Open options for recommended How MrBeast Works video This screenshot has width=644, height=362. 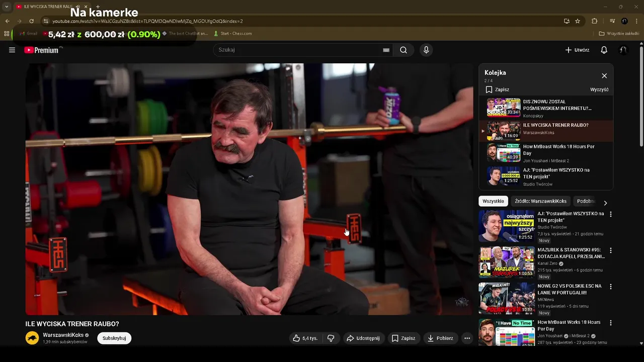(611, 323)
